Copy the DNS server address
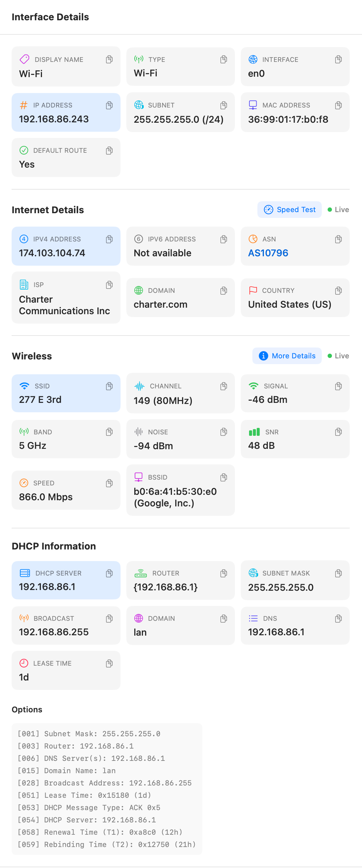 (338, 619)
